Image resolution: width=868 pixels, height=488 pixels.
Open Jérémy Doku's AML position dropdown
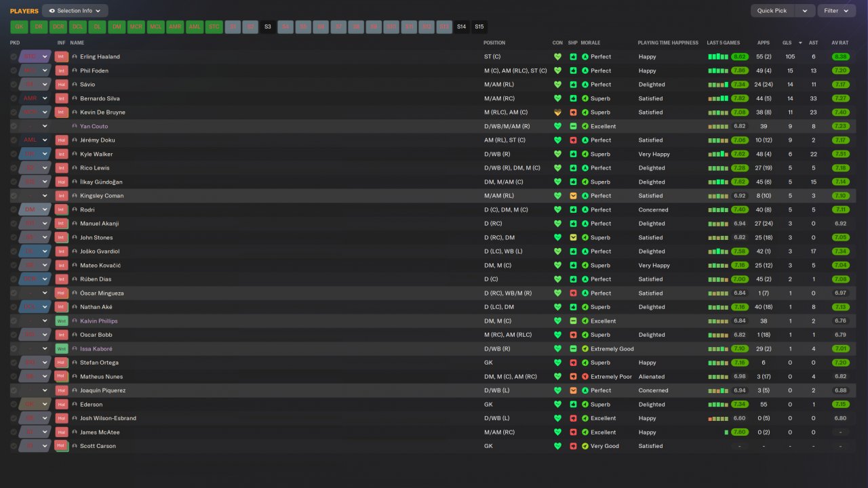coord(35,140)
